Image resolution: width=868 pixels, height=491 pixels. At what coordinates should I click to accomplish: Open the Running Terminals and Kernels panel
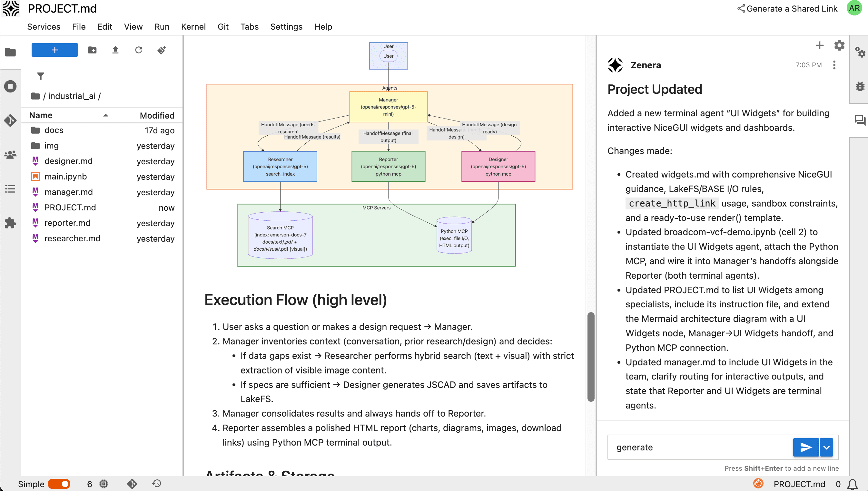pos(10,86)
